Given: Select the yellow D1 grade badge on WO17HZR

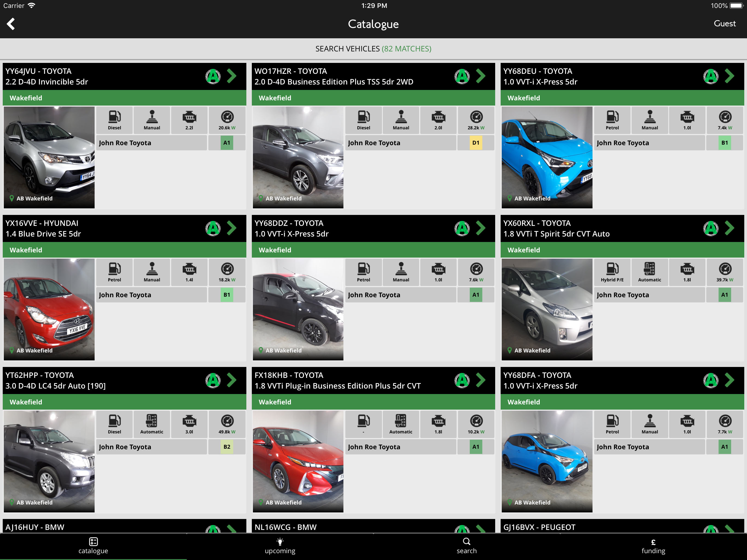Looking at the screenshot, I should 476,143.
